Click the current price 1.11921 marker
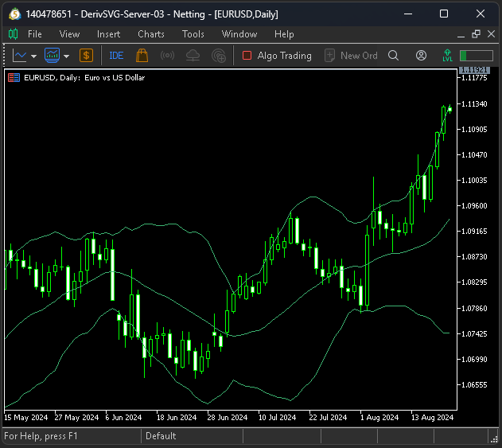This screenshot has height=448, width=502. (474, 70)
